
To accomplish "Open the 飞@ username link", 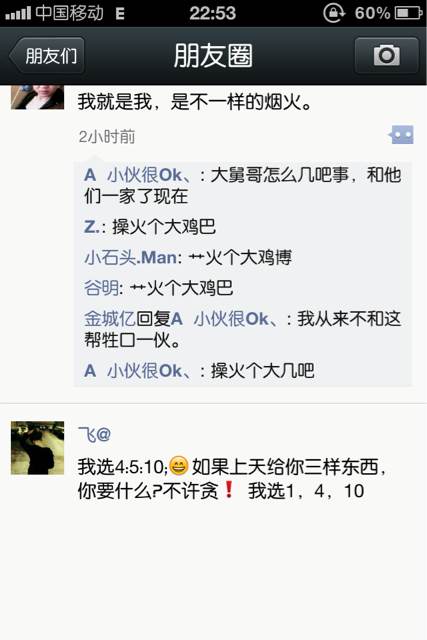I will [94, 434].
